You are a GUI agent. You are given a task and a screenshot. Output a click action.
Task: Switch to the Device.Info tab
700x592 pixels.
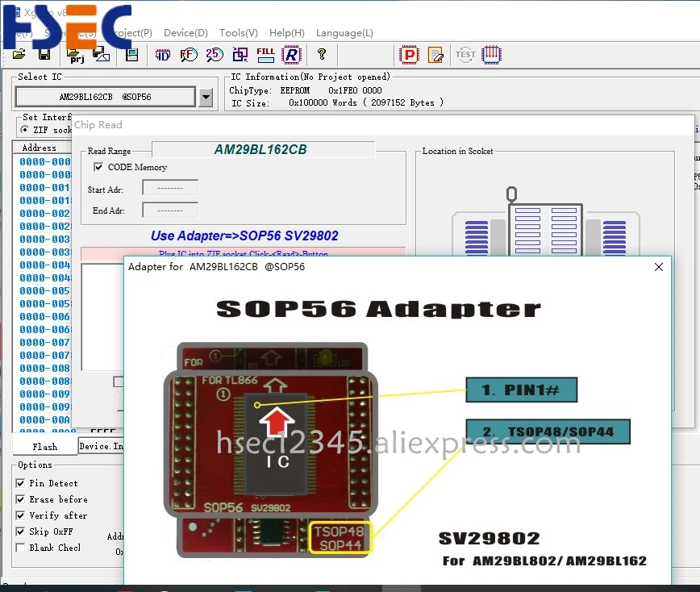[101, 446]
